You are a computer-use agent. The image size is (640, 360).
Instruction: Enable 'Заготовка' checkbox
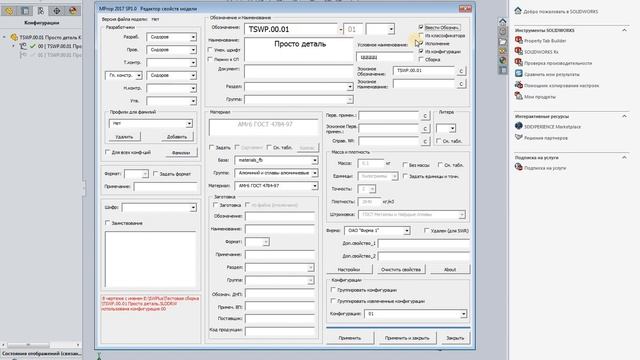click(216, 205)
